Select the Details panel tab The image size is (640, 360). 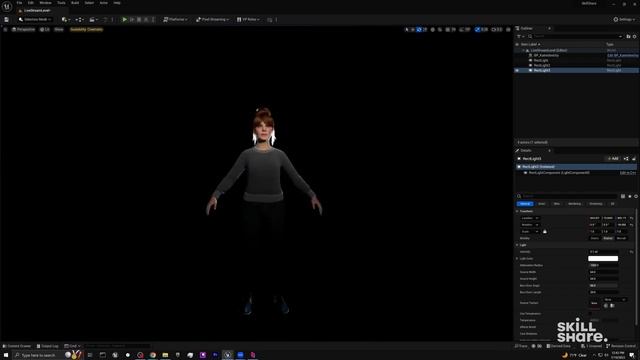(526, 151)
